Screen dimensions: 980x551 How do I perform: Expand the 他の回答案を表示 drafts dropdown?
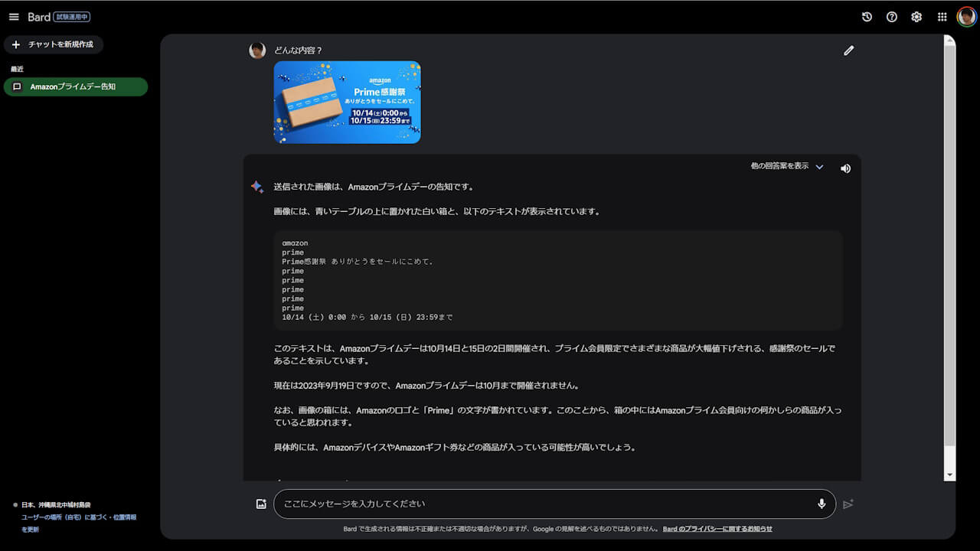779,166
